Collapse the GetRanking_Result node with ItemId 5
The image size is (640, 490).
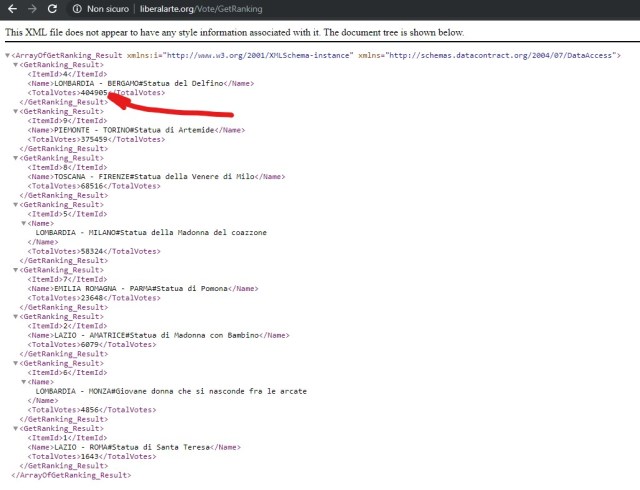16,204
